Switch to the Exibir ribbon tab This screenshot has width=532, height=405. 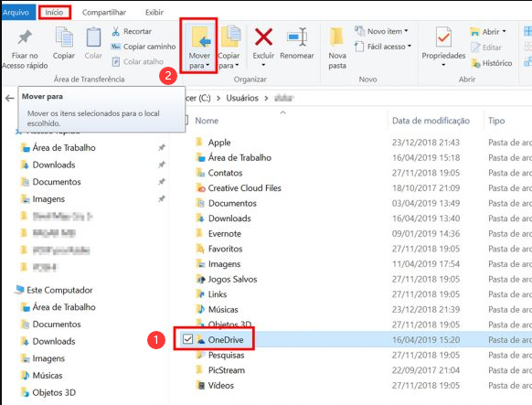[154, 12]
